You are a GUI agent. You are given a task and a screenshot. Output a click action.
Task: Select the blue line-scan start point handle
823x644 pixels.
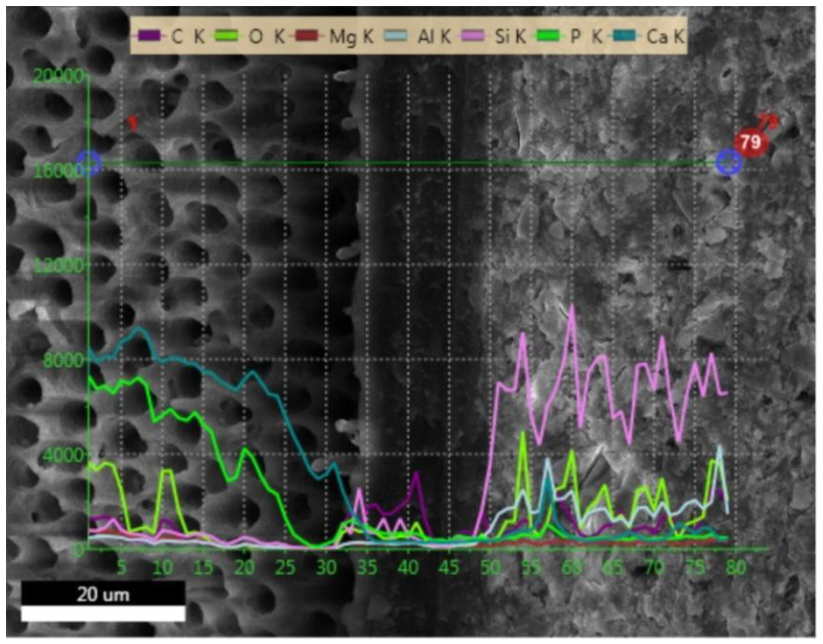click(x=88, y=164)
